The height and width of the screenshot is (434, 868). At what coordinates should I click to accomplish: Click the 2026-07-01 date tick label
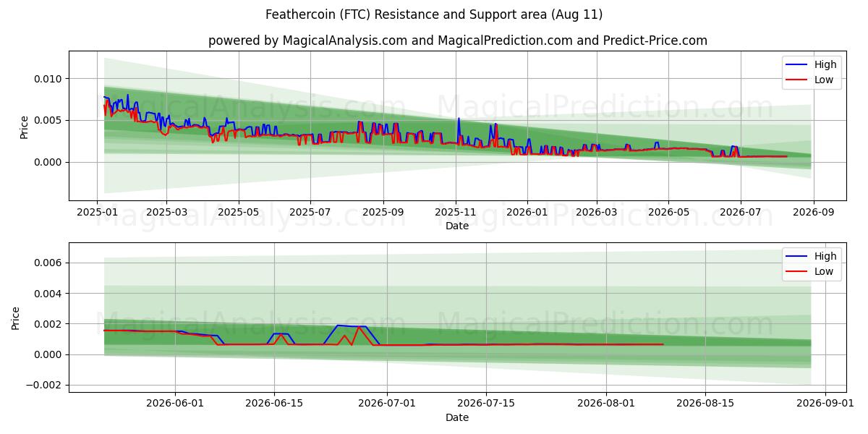click(x=388, y=404)
